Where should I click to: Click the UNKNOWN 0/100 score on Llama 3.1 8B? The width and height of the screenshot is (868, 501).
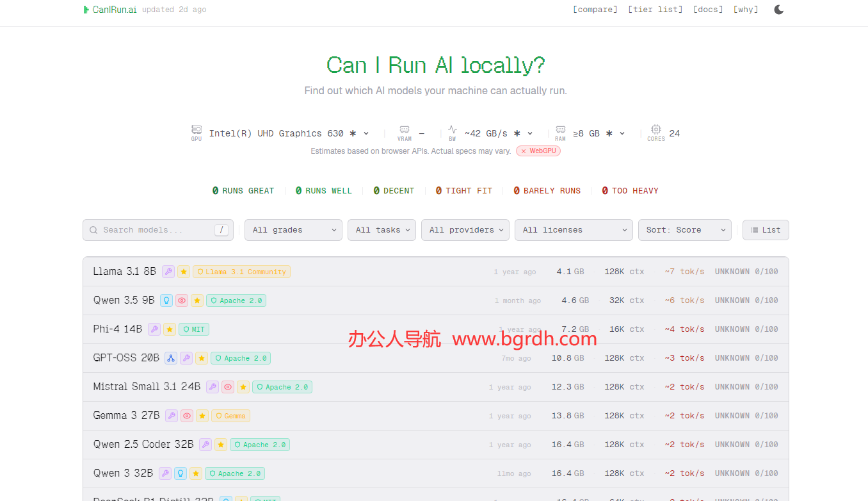pos(746,272)
